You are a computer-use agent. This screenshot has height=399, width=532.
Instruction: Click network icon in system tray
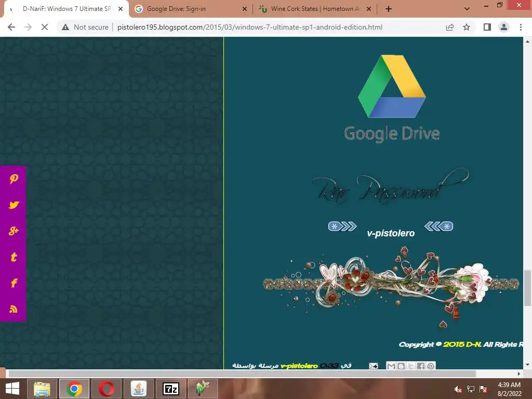471,389
